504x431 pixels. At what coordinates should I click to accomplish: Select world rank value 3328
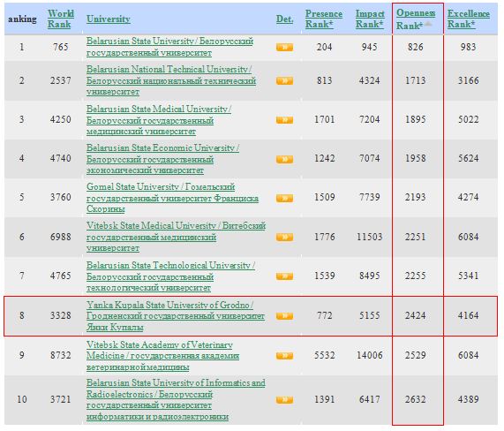click(60, 315)
